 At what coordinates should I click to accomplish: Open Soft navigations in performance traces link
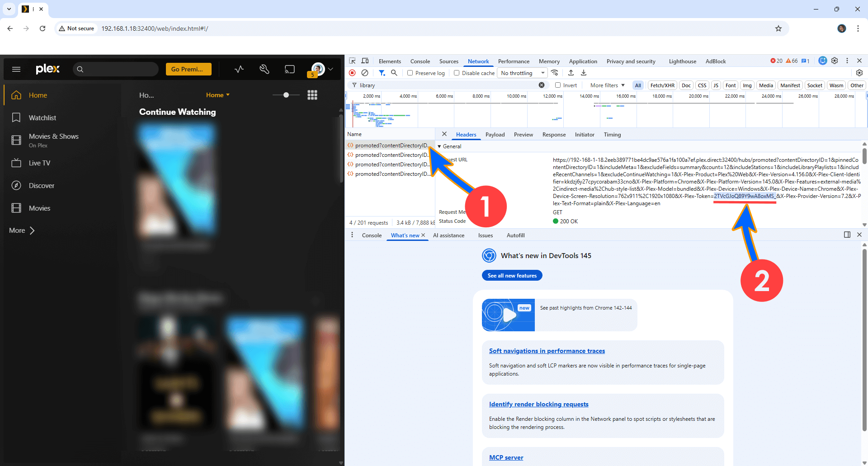pyautogui.click(x=547, y=351)
